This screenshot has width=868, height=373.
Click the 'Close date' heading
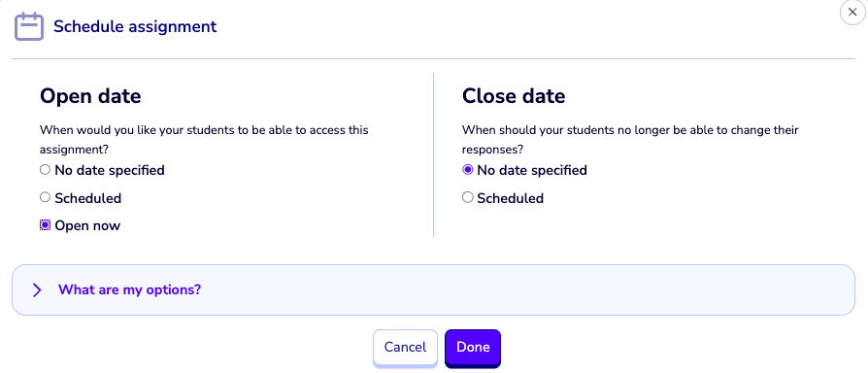(x=514, y=96)
